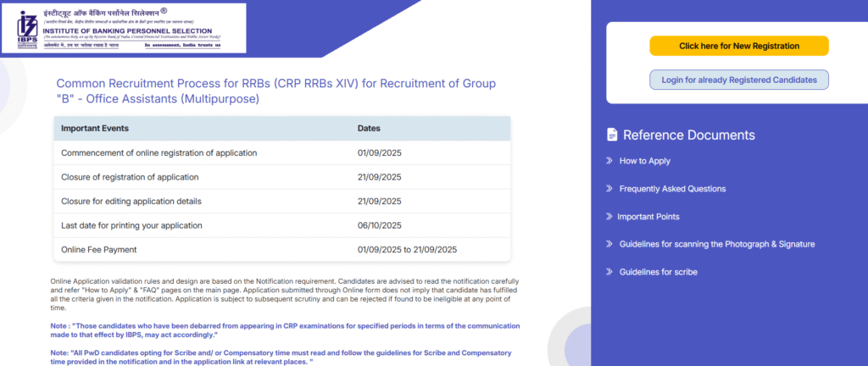
Task: Open the Frequently Asked Questions link
Action: point(672,189)
